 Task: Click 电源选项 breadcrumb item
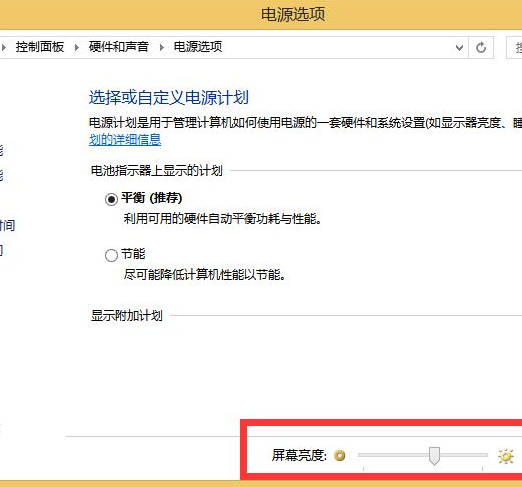(x=198, y=47)
